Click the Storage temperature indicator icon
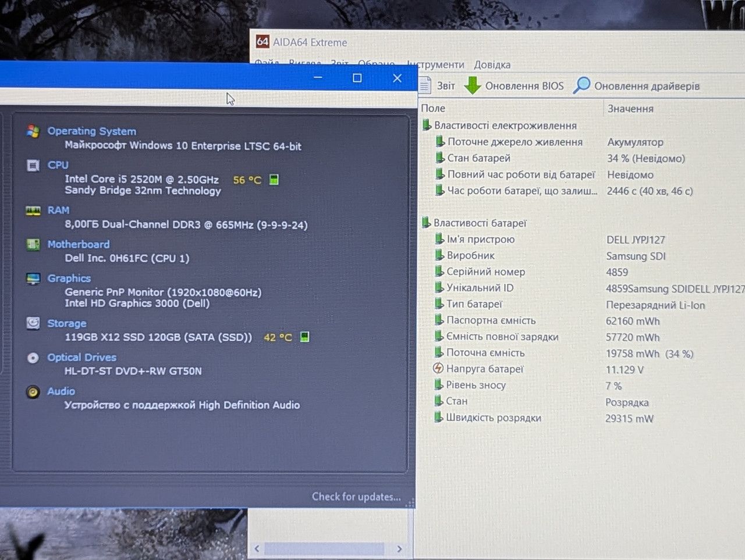This screenshot has height=560, width=745. [x=304, y=337]
